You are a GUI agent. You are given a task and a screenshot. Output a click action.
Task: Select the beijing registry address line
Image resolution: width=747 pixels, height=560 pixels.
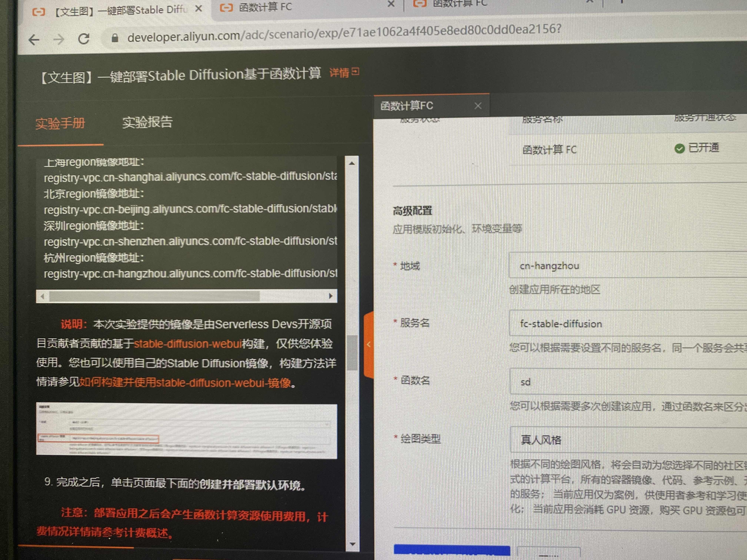click(190, 209)
